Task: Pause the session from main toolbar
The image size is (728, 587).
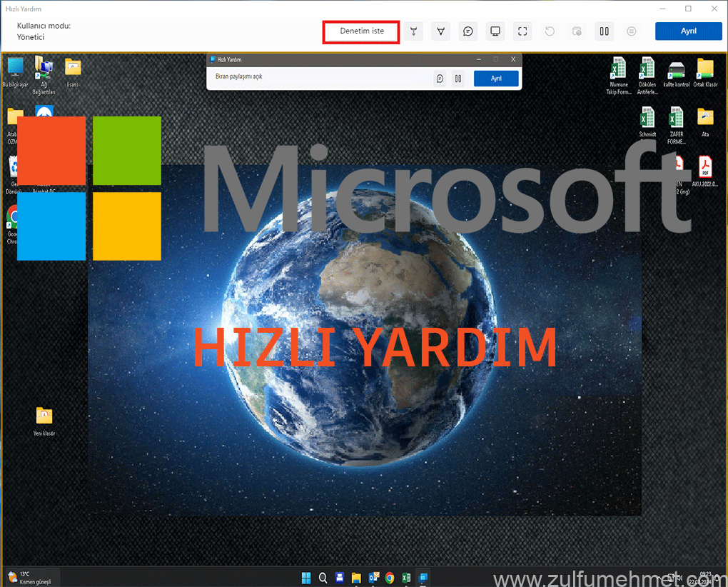Action: (604, 31)
